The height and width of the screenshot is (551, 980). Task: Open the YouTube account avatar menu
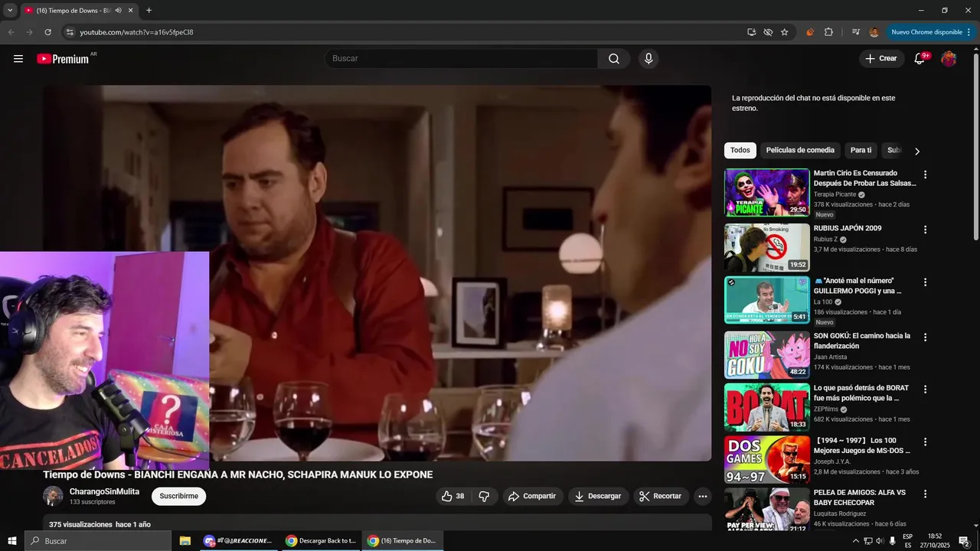(x=949, y=59)
